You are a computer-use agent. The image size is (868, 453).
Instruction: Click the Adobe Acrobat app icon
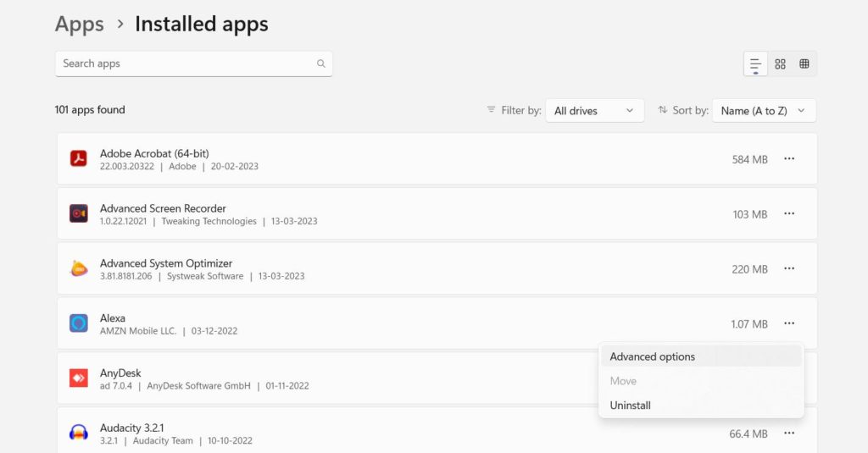(79, 158)
